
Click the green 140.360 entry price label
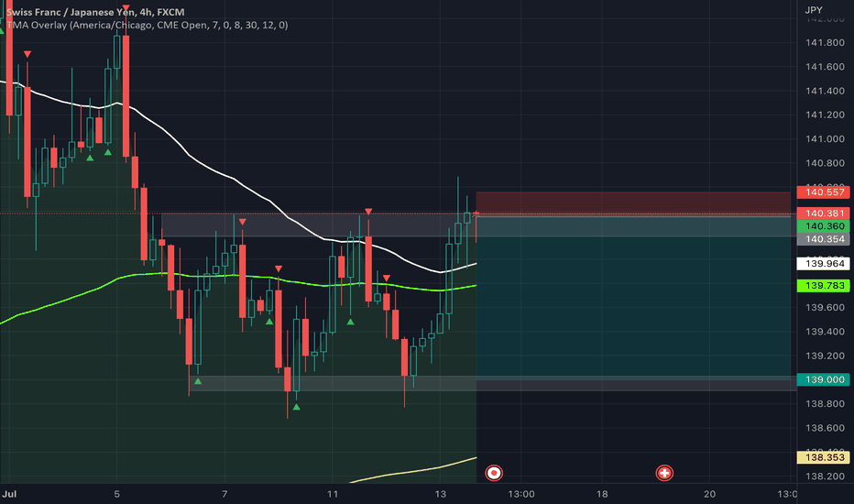click(823, 226)
